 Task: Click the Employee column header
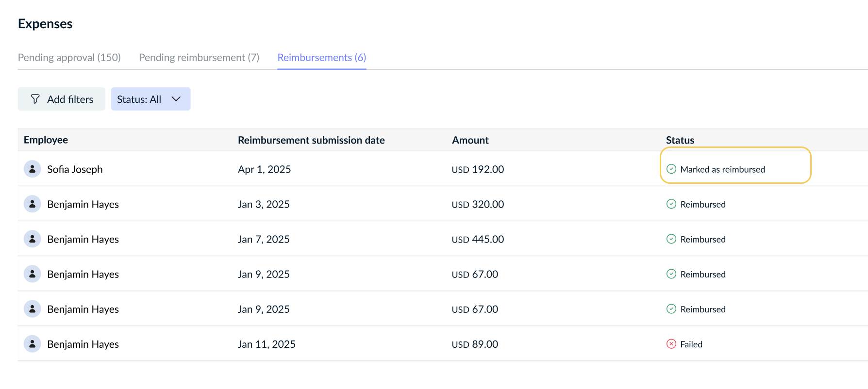tap(46, 140)
